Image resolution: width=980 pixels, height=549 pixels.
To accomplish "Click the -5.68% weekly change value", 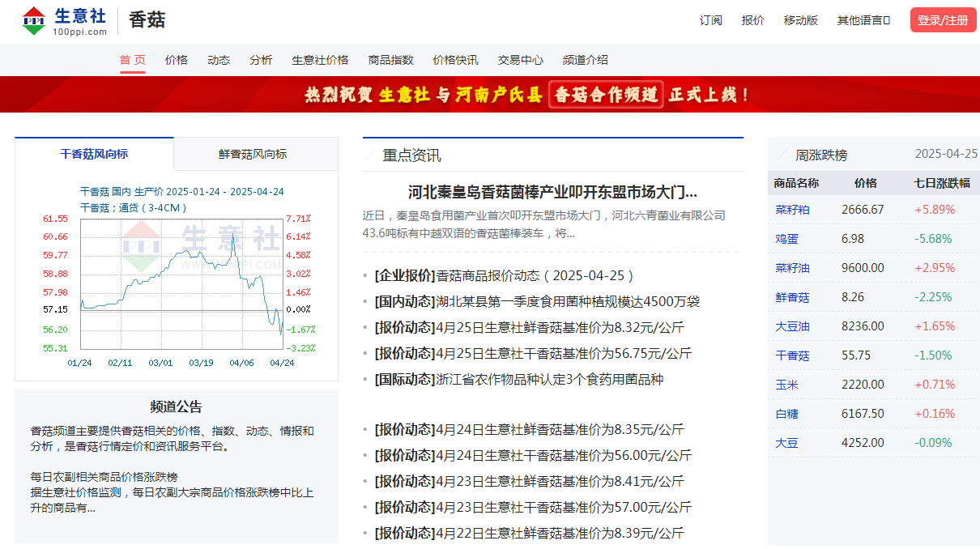I will point(933,238).
